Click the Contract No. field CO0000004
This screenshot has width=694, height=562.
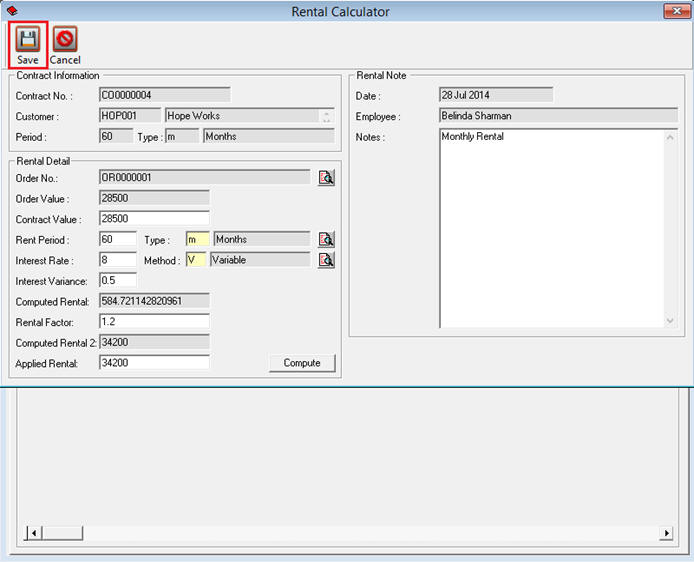(165, 95)
